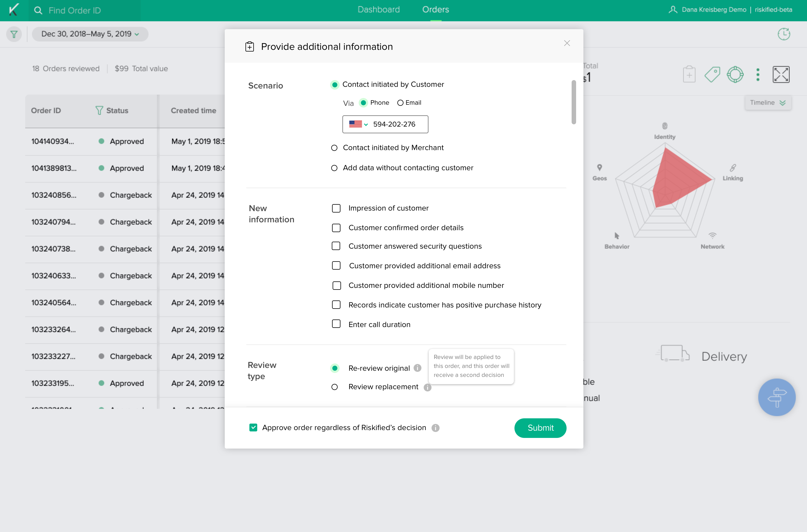This screenshot has height=532, width=807.
Task: Uncheck Approve order regardless of Riskified's decision
Action: tap(253, 428)
